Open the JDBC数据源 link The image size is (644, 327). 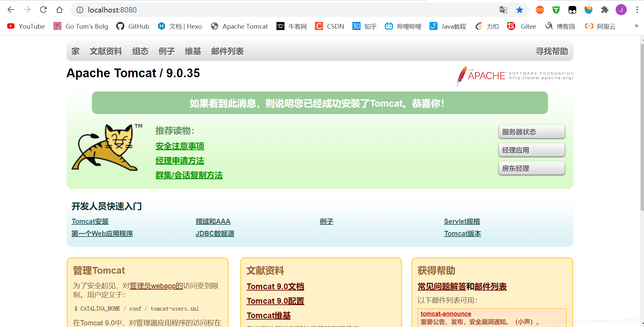[215, 234]
